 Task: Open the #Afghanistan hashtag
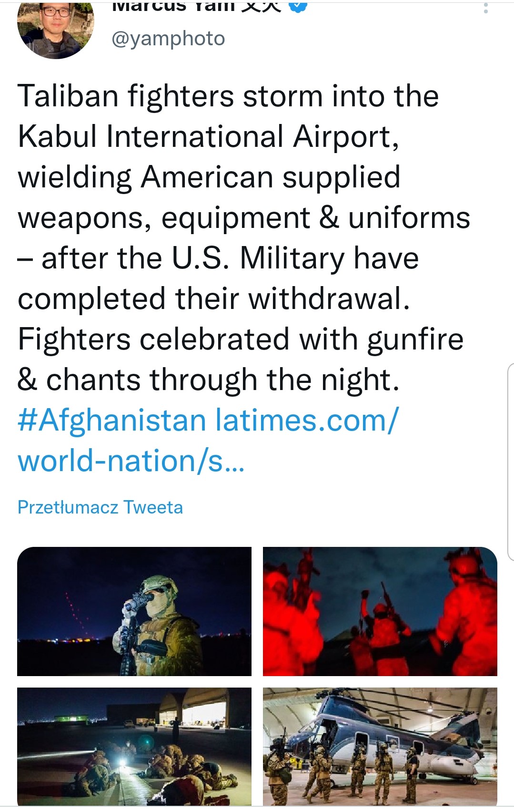[112, 421]
